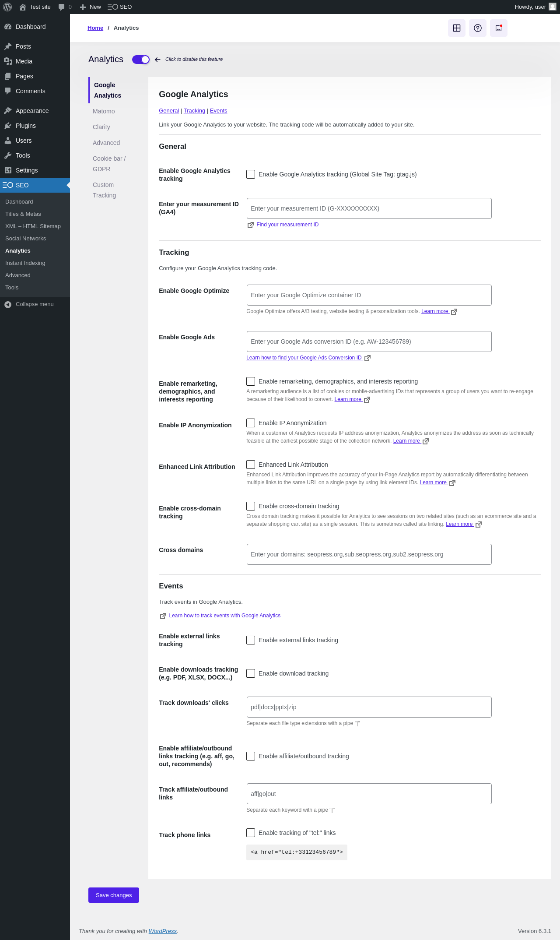Open Users in the sidebar
This screenshot has width=560, height=940.
[35, 141]
